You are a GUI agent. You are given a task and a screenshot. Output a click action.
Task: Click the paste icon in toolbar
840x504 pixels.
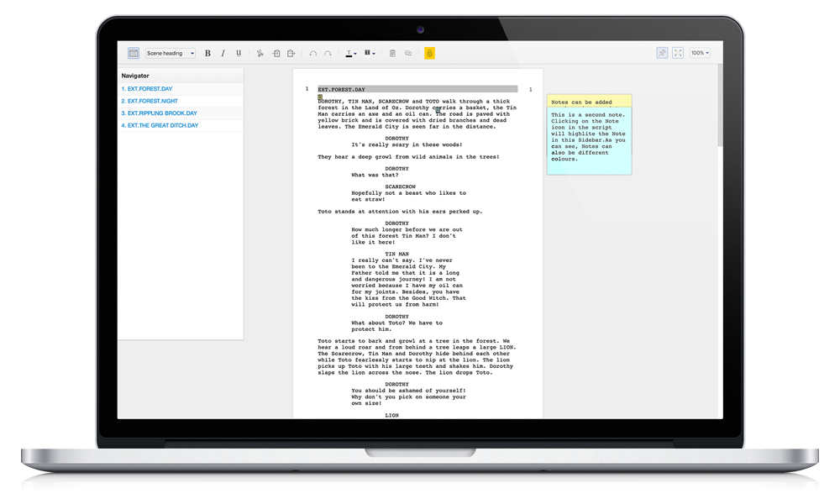coord(291,53)
